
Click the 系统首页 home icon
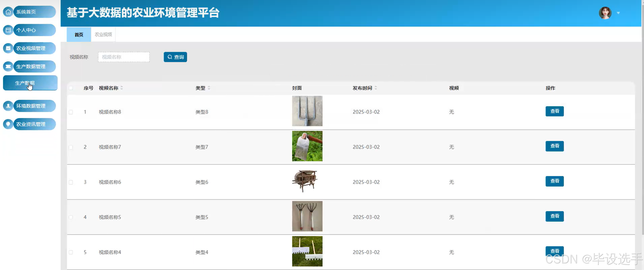pyautogui.click(x=8, y=12)
